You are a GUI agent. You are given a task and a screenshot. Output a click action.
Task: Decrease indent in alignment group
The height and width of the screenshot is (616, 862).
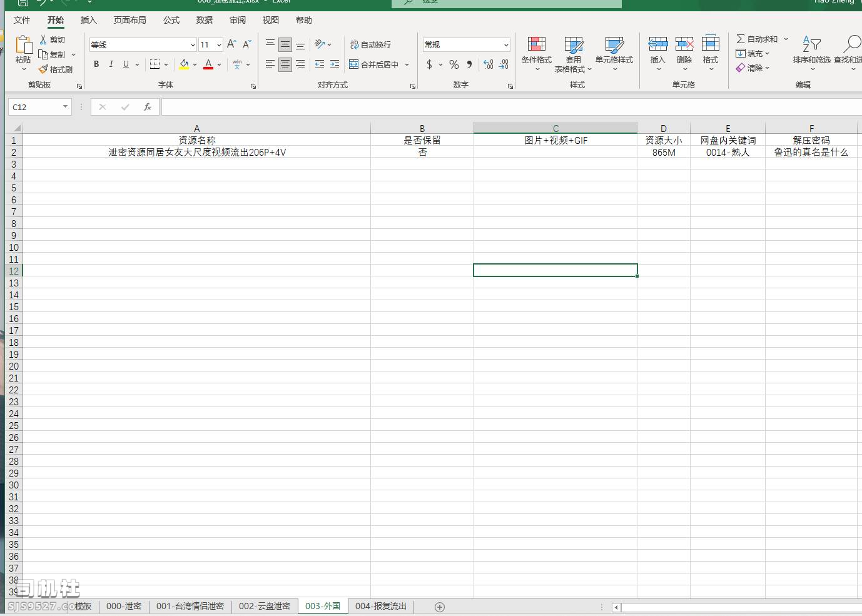(x=320, y=64)
